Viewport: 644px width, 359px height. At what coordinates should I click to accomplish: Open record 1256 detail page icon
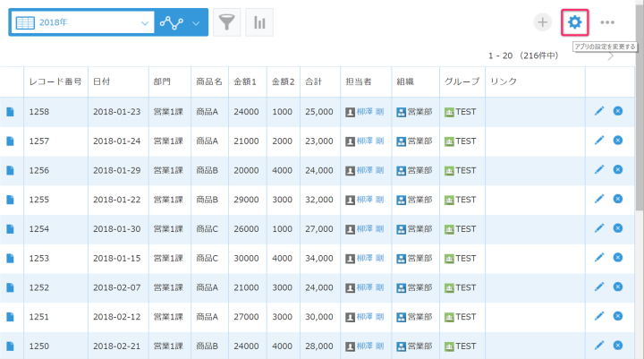[x=11, y=170]
